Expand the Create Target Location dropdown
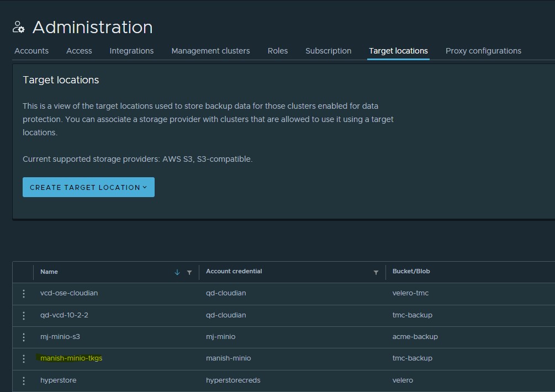This screenshot has height=392, width=555. click(88, 187)
